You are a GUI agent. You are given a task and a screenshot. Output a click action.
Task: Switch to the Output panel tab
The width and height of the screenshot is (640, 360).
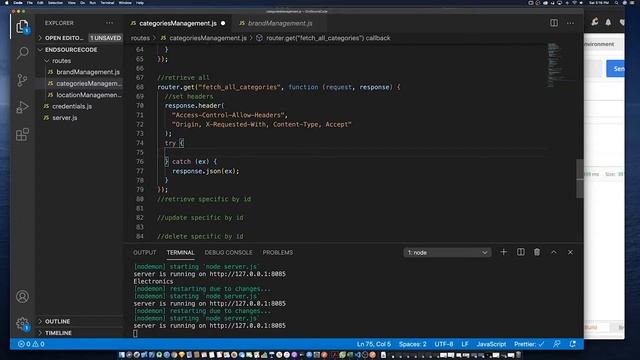pos(144,253)
